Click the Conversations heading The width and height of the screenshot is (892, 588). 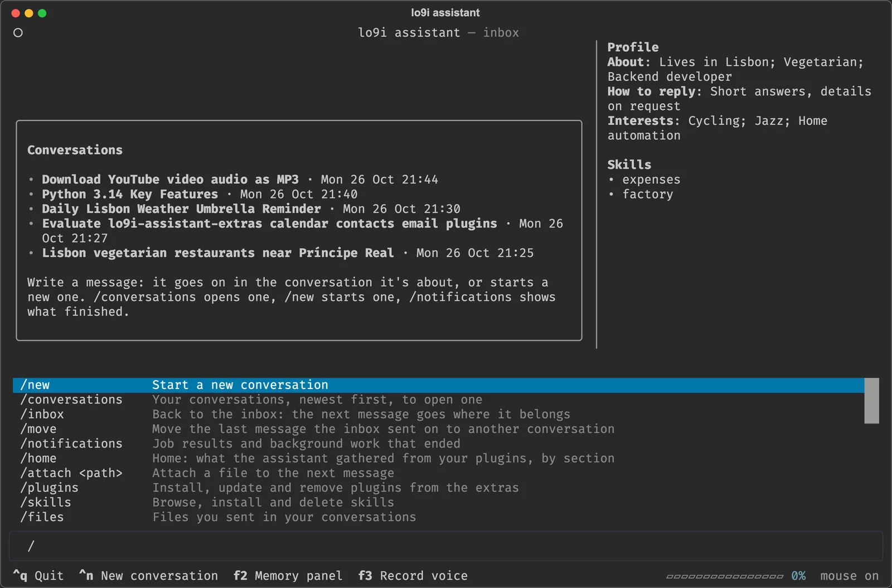75,150
